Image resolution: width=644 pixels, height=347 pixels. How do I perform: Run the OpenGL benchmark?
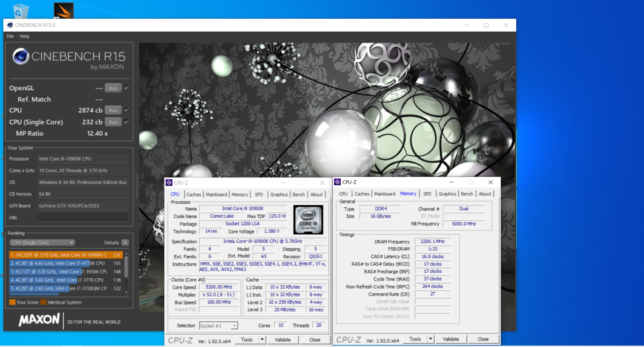pyautogui.click(x=113, y=88)
